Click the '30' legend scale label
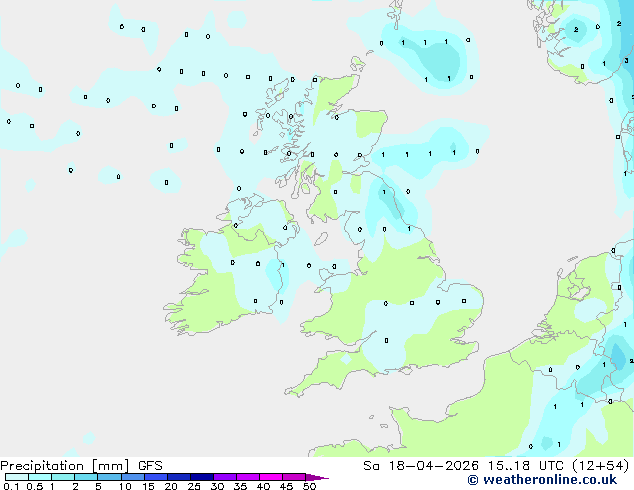The width and height of the screenshot is (634, 490). coord(217,486)
